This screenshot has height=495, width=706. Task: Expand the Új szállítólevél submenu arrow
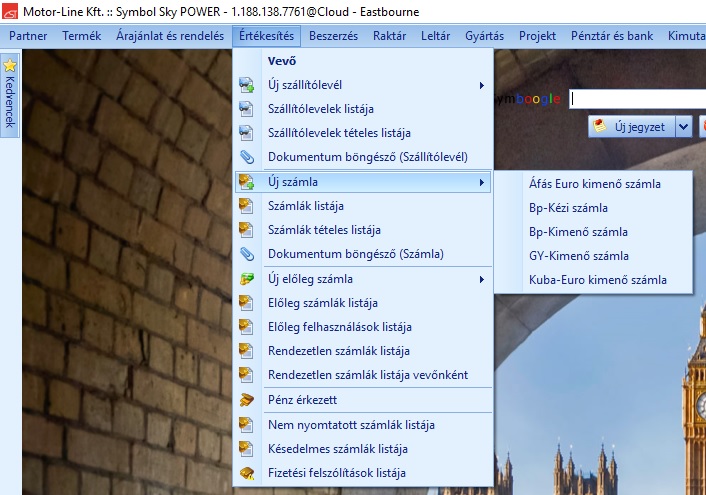click(x=482, y=85)
